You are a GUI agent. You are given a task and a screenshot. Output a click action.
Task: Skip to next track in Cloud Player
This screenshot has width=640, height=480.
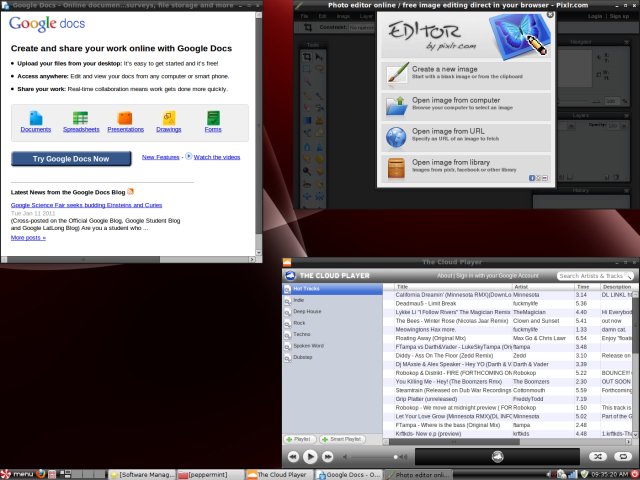[327, 457]
